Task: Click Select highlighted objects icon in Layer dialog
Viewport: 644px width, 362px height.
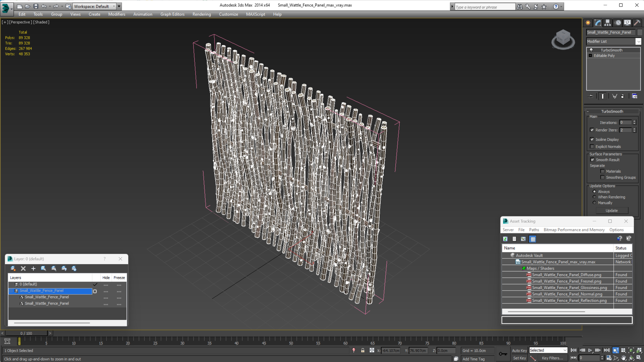Action: 43,268
